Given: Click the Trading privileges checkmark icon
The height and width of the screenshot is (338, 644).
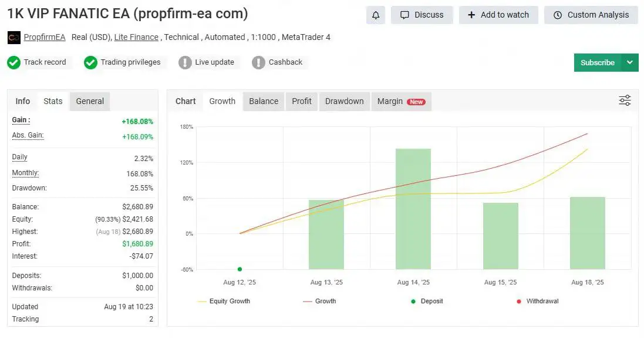Looking at the screenshot, I should coord(90,62).
